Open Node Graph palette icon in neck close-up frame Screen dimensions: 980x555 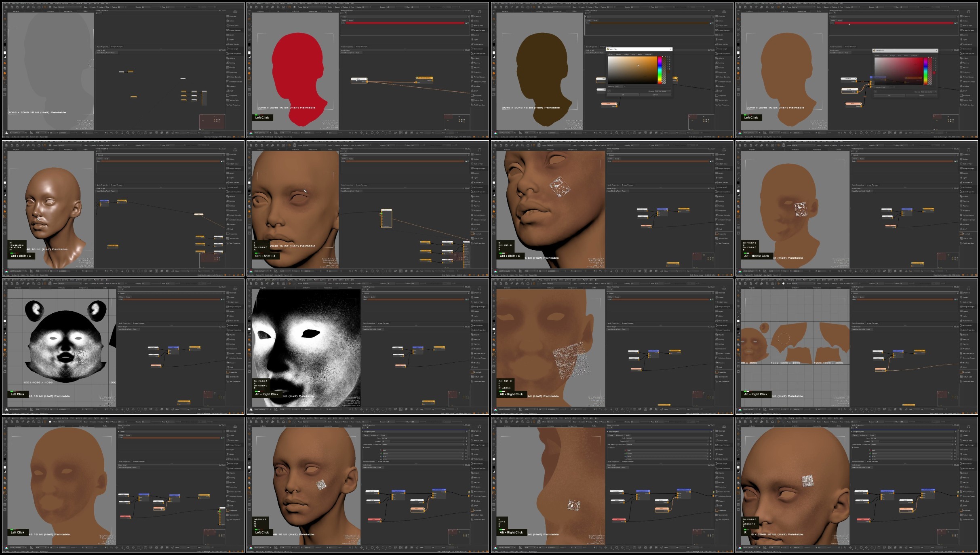coord(717,464)
